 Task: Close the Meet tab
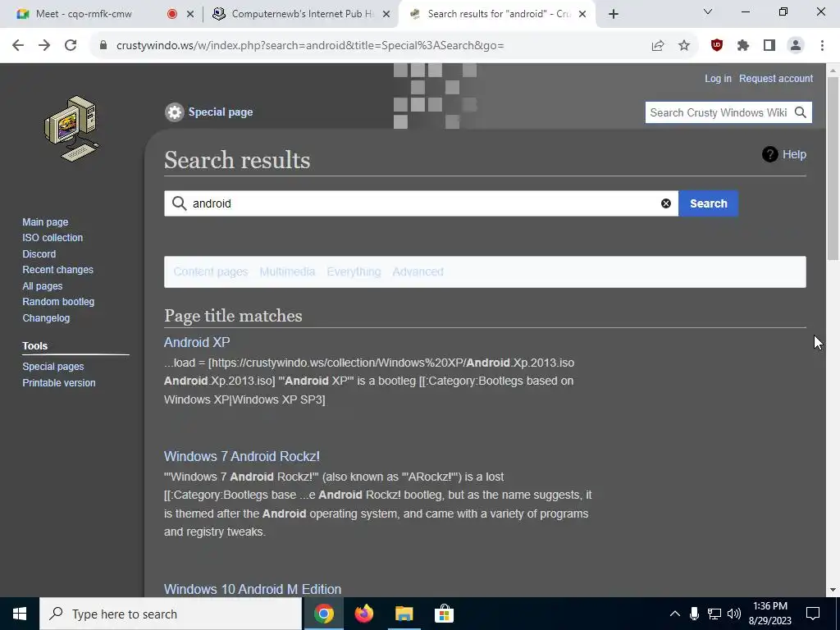pos(190,15)
